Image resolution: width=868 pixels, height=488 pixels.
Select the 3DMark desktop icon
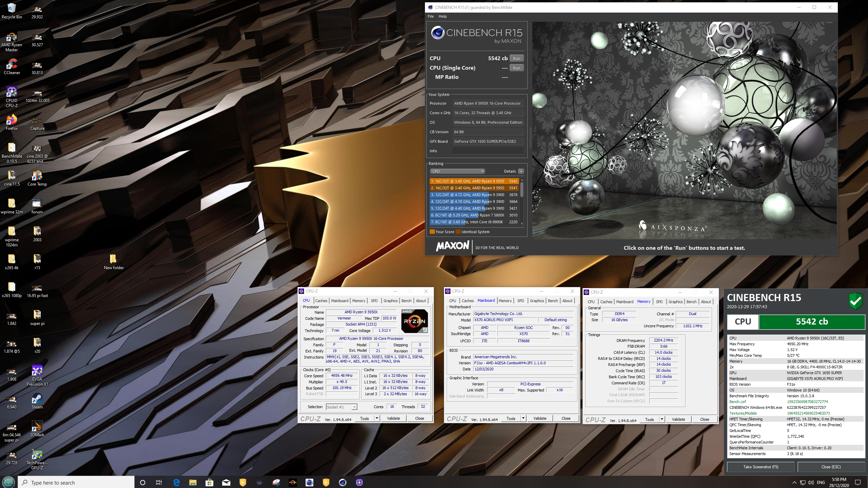click(x=37, y=429)
